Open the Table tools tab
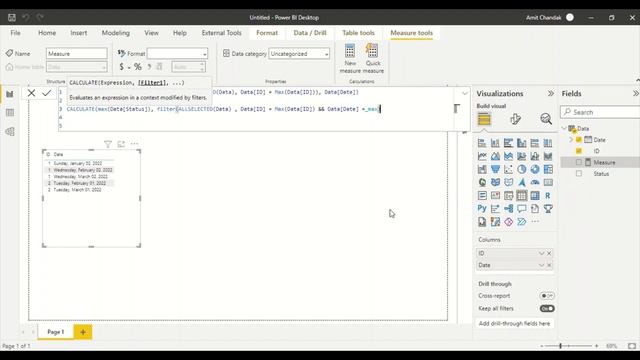 358,33
